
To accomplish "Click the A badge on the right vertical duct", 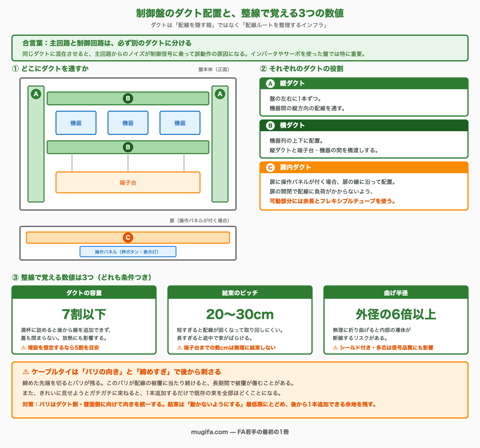I will (x=220, y=94).
